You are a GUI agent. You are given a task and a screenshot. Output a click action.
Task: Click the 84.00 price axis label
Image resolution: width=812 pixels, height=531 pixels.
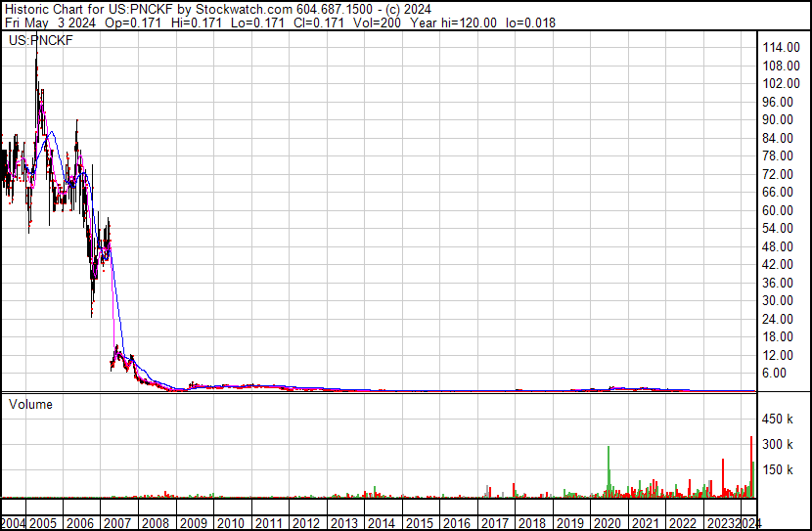pos(778,138)
